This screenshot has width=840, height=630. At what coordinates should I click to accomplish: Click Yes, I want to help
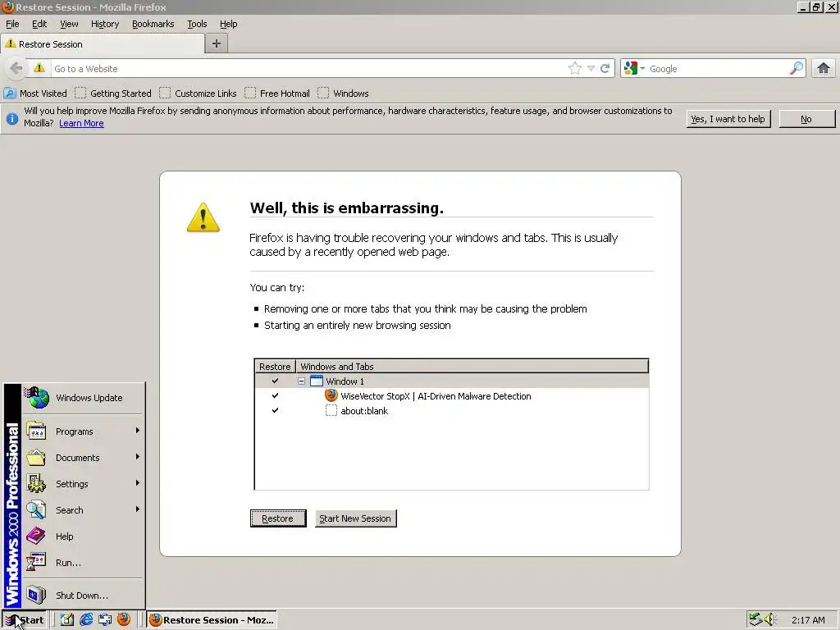coord(728,119)
